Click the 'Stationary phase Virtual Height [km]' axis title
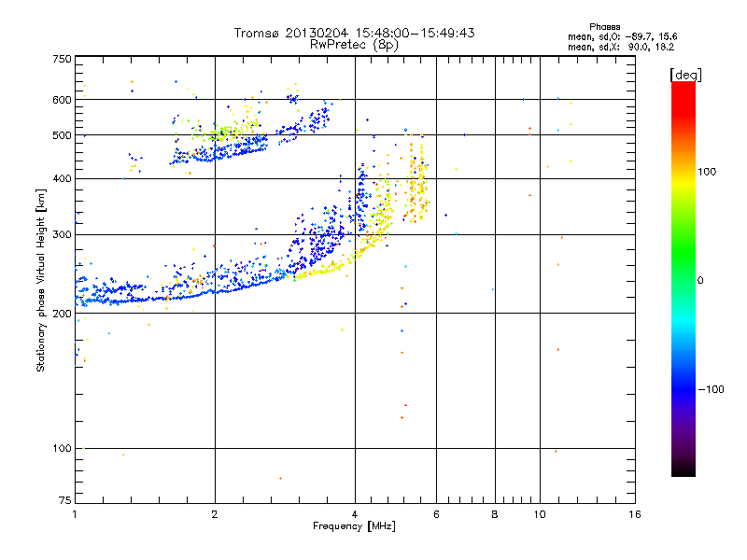Image resolution: width=747 pixels, height=560 pixels. click(x=40, y=280)
